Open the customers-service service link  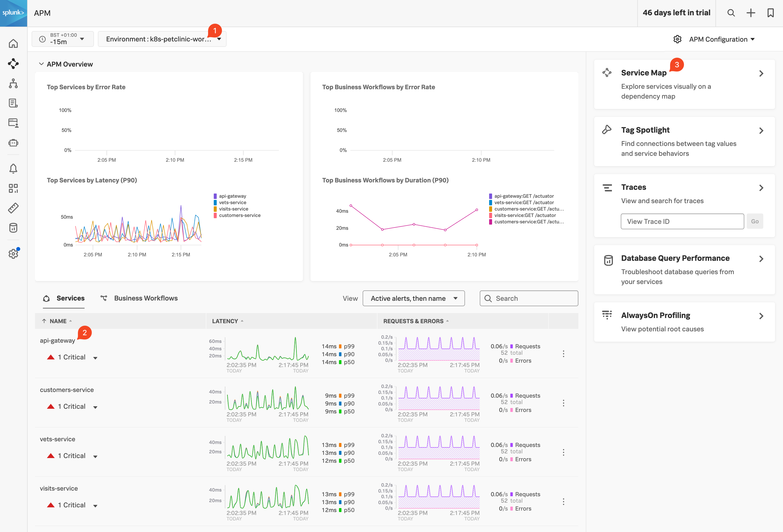coord(67,390)
